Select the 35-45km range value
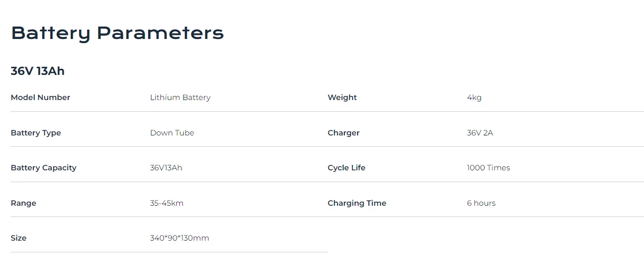 167,203
